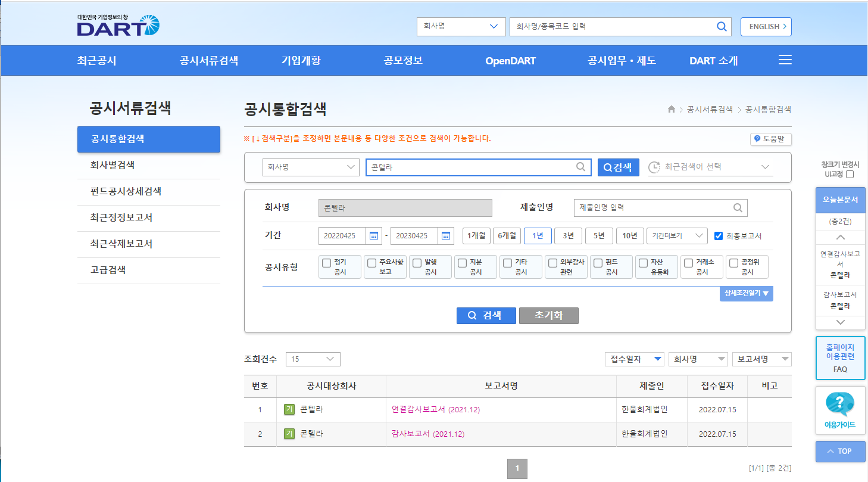868x482 pixels.
Task: Click the TOP scroll button
Action: (840, 451)
